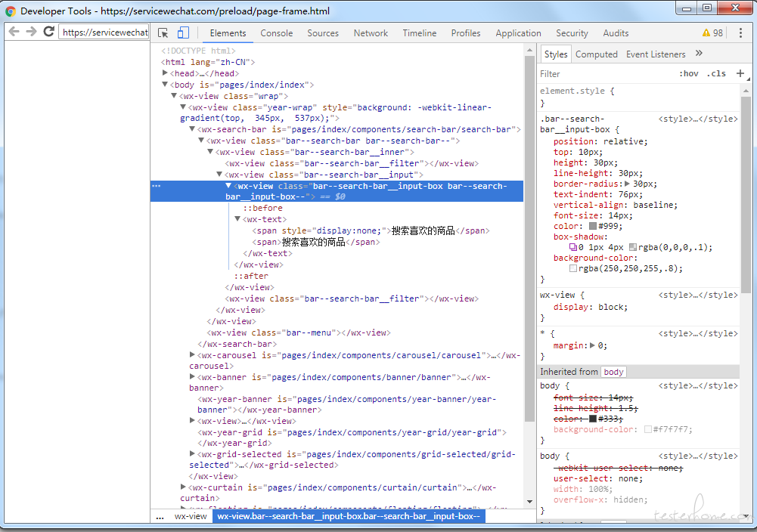Expand the border-radius property triangle
Image resolution: width=757 pixels, height=532 pixels.
click(626, 184)
